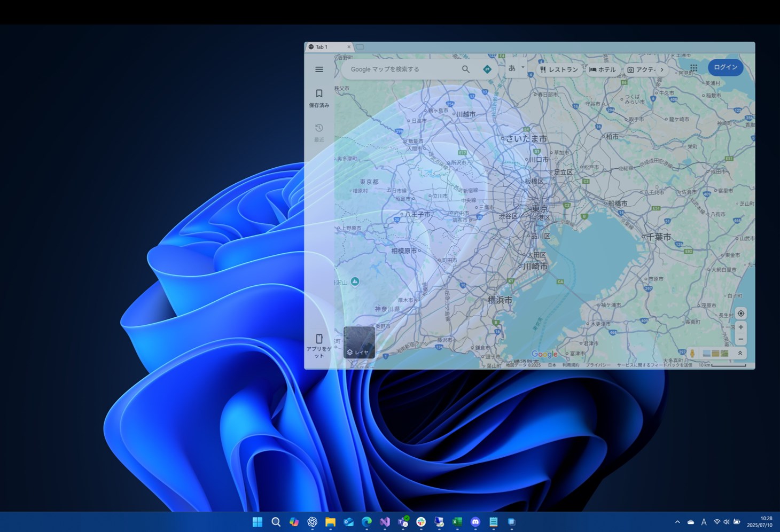Toggle the あ input method button in Maps
This screenshot has width=780, height=532.
coord(512,68)
